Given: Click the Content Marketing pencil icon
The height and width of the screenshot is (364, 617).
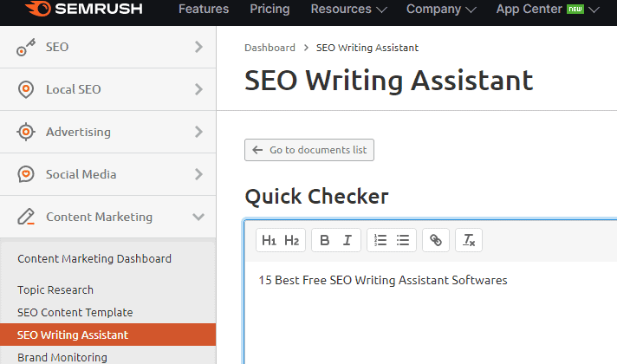Looking at the screenshot, I should [26, 217].
